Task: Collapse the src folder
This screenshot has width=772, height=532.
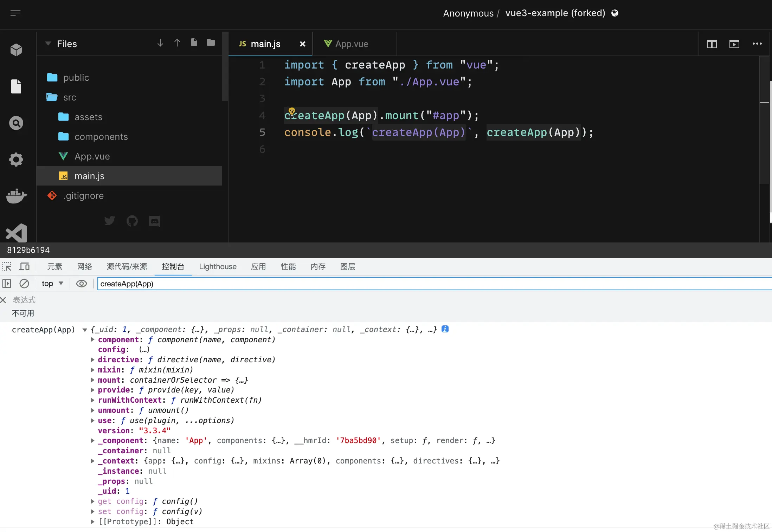Action: 129,97
